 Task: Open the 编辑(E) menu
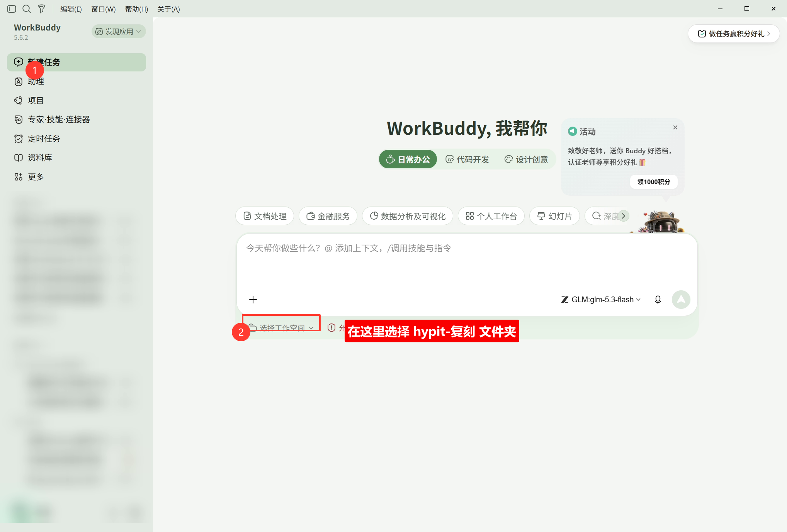(71, 9)
